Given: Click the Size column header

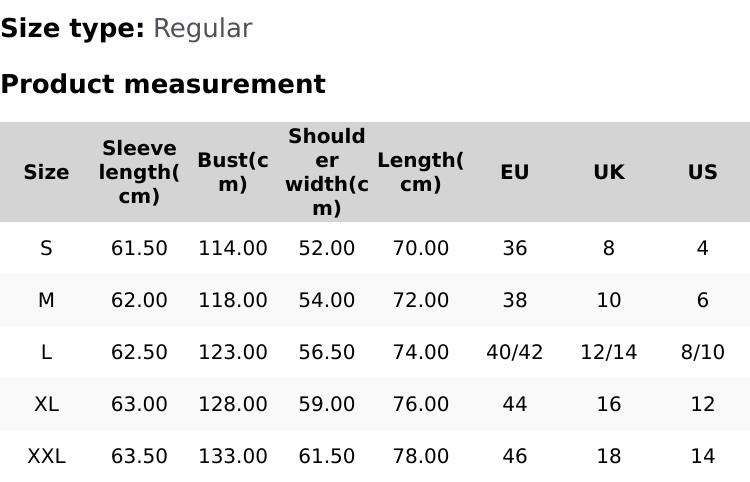Looking at the screenshot, I should (46, 172).
